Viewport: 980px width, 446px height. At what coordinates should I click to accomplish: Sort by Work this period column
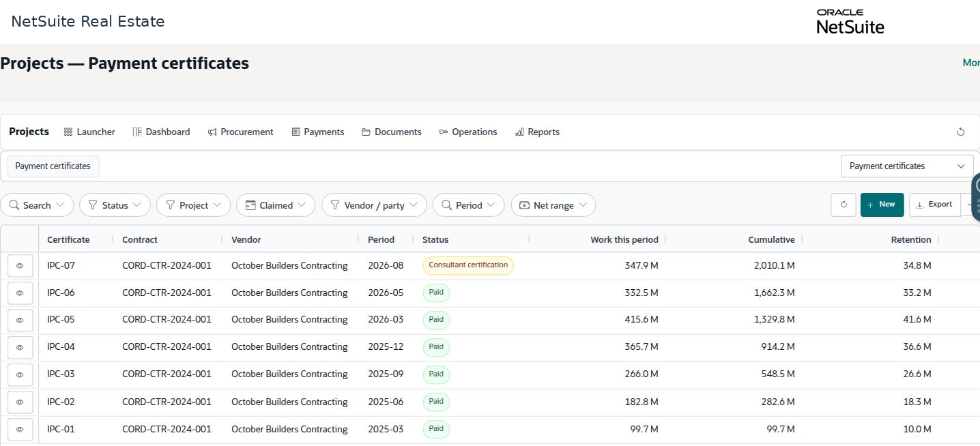(x=624, y=239)
